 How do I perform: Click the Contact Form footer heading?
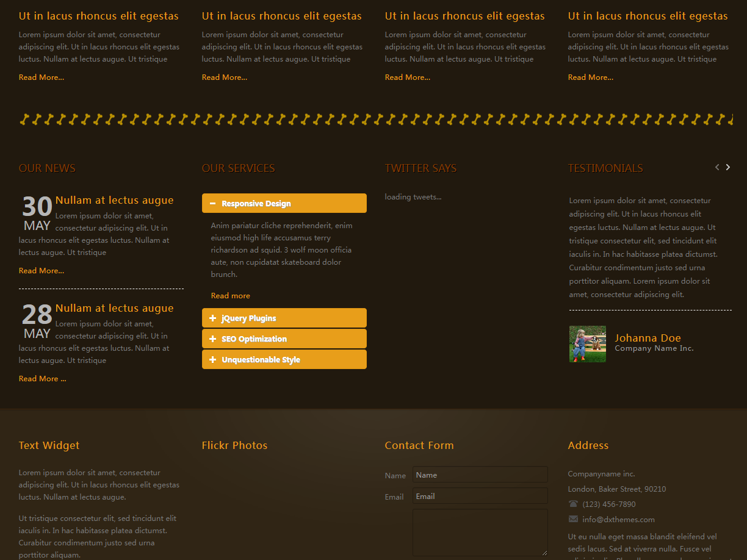click(419, 445)
